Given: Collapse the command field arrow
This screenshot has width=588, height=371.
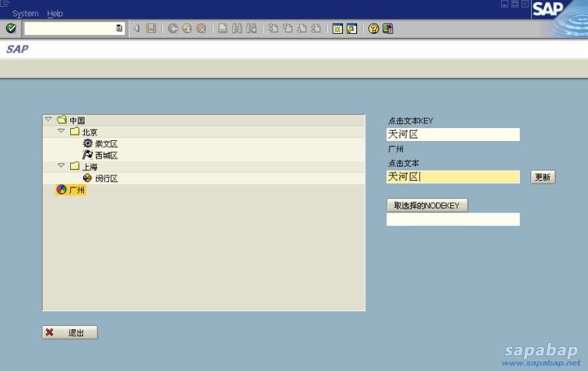Looking at the screenshot, I should click(137, 28).
